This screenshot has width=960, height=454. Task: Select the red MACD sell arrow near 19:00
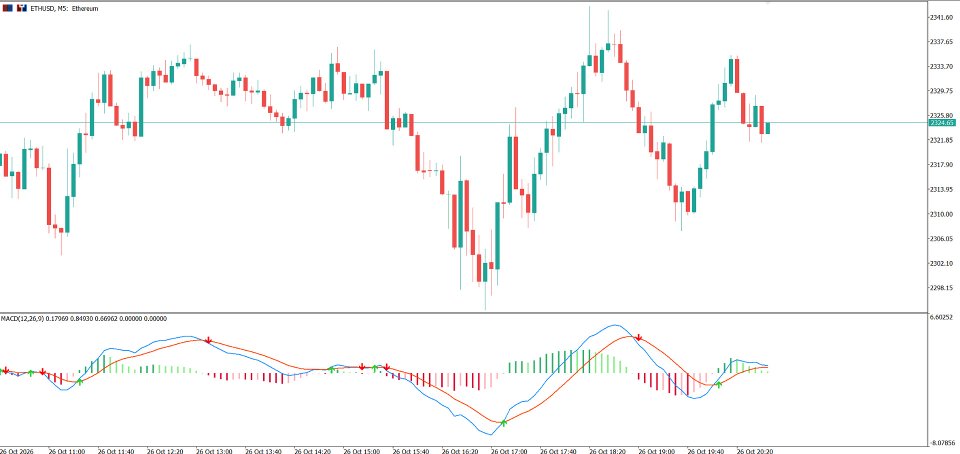point(639,337)
